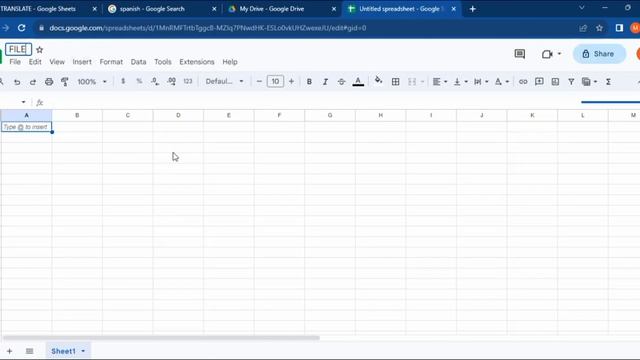Open font family Default dropdown
This screenshot has height=360, width=640.
click(224, 81)
